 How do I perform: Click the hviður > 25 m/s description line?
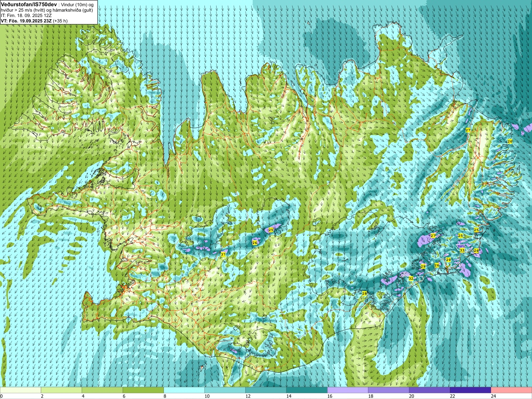point(47,10)
